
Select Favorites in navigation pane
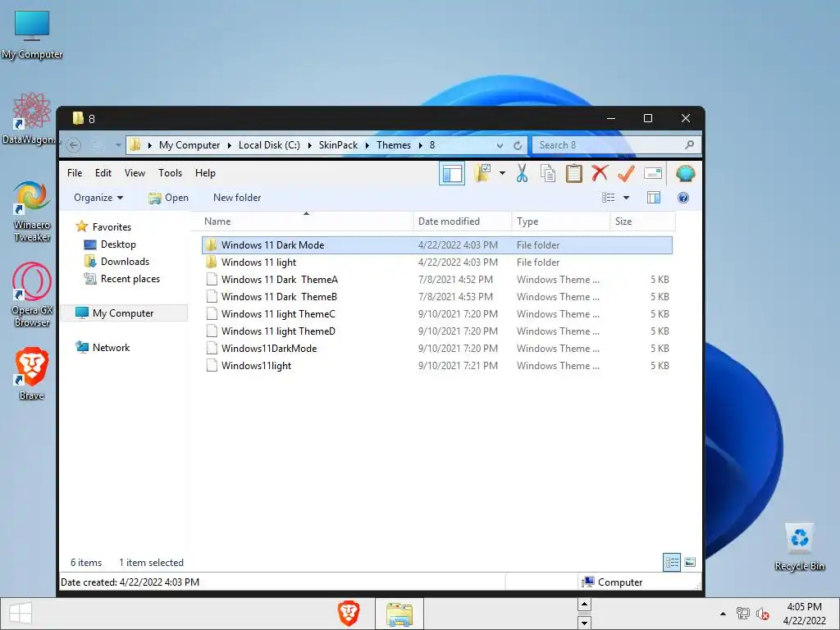pyautogui.click(x=112, y=227)
